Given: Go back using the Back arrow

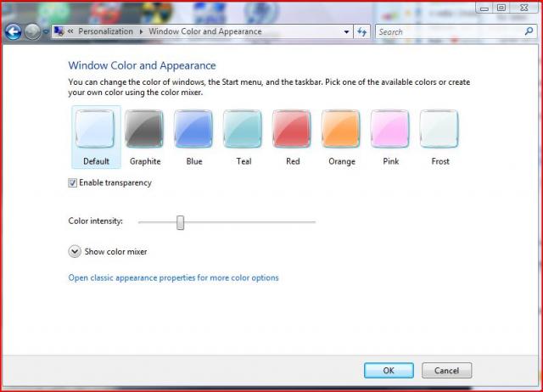Looking at the screenshot, I should [x=14, y=32].
